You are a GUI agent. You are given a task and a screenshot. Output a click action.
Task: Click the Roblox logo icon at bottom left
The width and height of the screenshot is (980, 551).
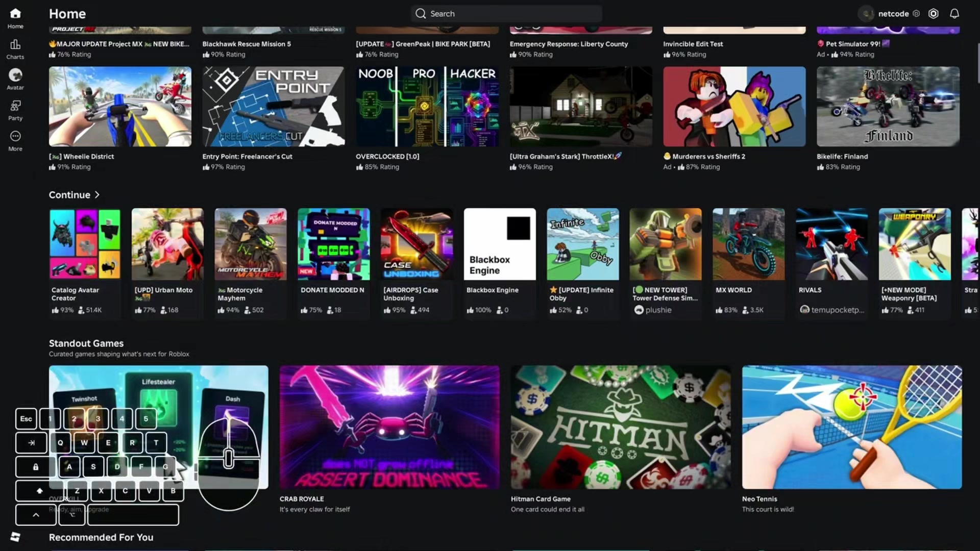point(15,537)
